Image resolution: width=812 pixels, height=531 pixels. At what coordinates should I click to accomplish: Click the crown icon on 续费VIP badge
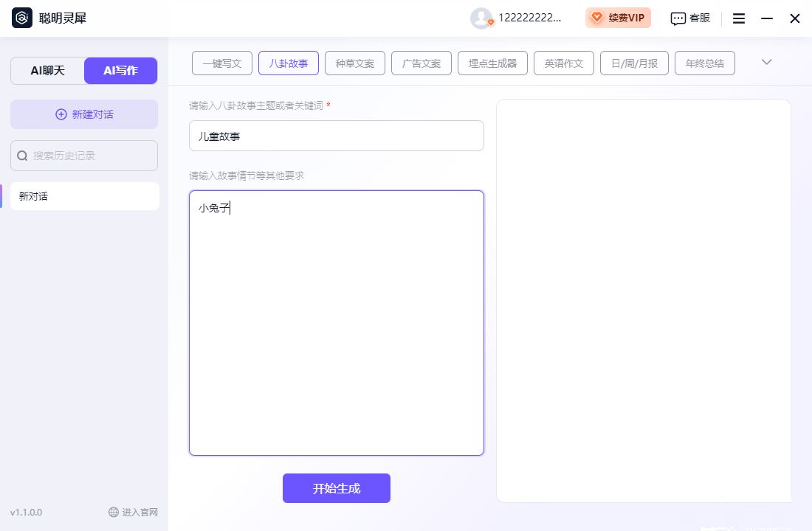click(x=597, y=17)
